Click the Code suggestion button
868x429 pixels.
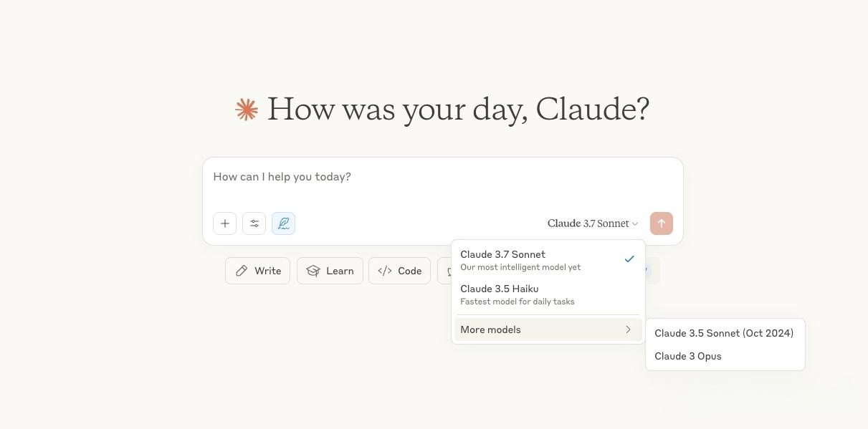(x=400, y=271)
